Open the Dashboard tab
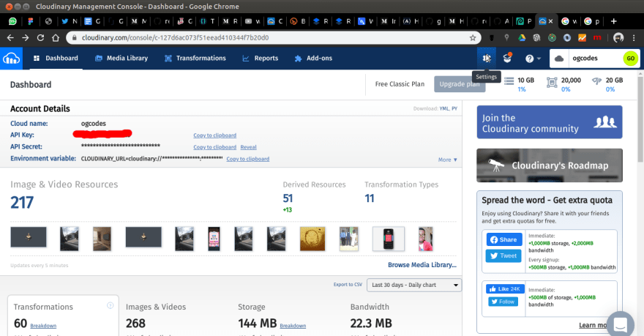This screenshot has width=644, height=336. [56, 59]
